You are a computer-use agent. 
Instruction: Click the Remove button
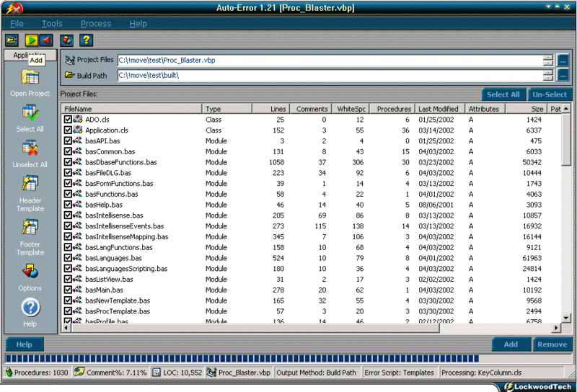pos(552,344)
